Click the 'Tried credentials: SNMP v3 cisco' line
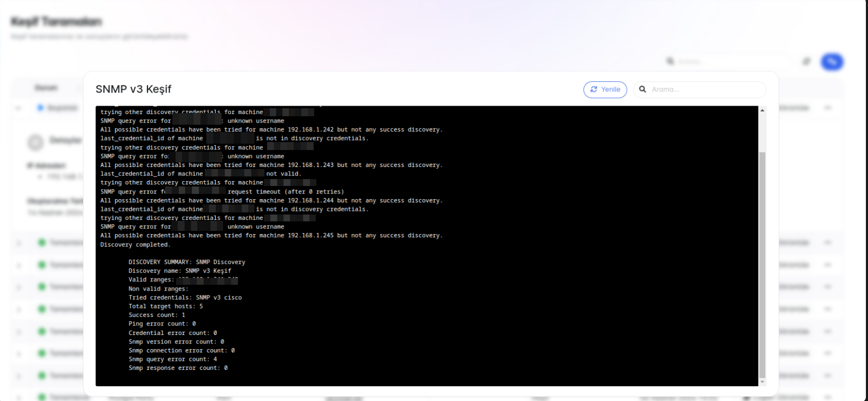Viewport: 868px width, 401px height. [185, 297]
